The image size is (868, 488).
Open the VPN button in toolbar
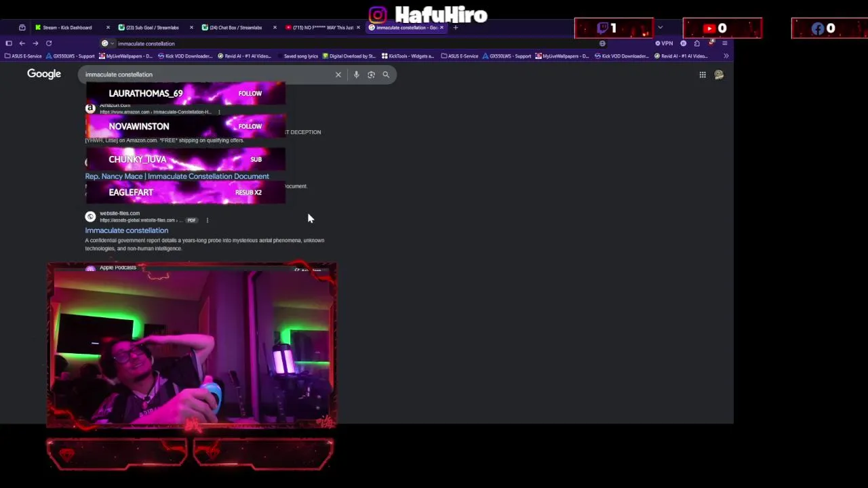click(x=664, y=43)
